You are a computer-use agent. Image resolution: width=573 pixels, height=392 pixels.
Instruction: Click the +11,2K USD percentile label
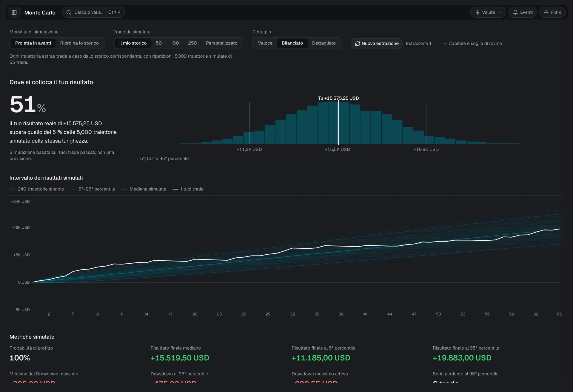249,150
